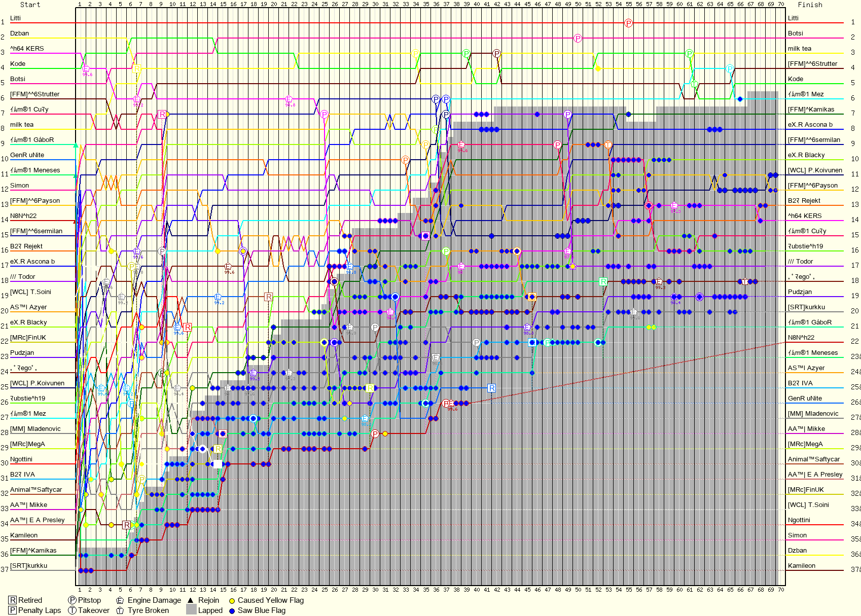The height and width of the screenshot is (616, 861).
Task: Select 'B2₹ Rejekt' in the Finish list
Action: click(x=804, y=200)
